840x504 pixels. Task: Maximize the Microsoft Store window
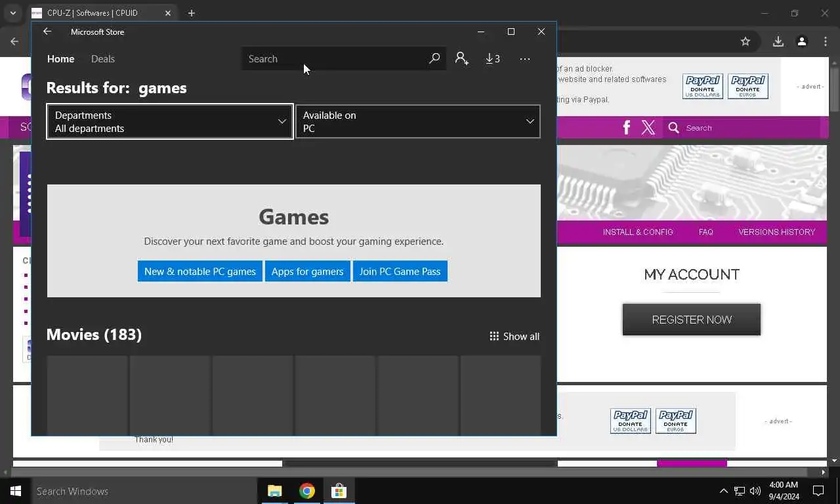tap(511, 31)
